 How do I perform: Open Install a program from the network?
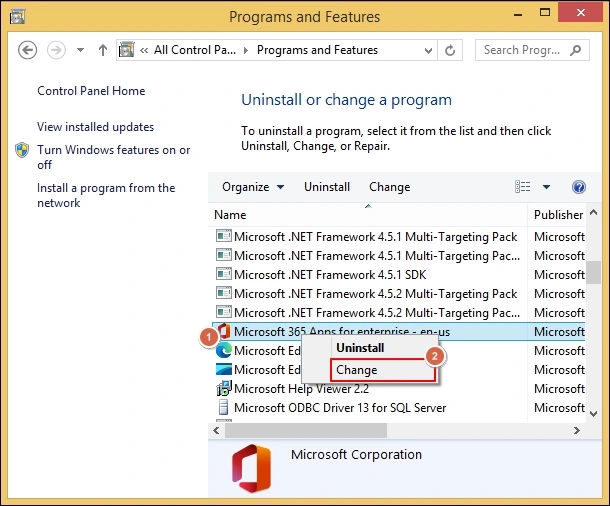click(106, 195)
